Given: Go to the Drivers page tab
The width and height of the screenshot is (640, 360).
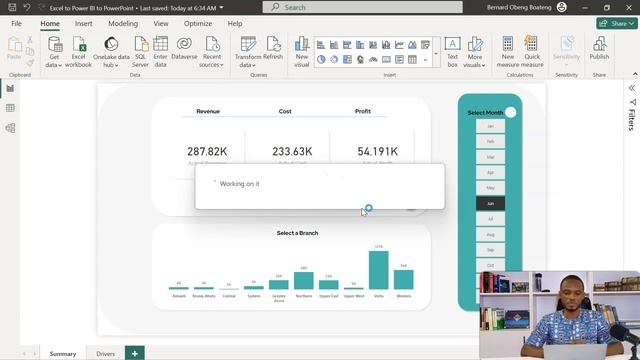Looking at the screenshot, I should click(105, 353).
